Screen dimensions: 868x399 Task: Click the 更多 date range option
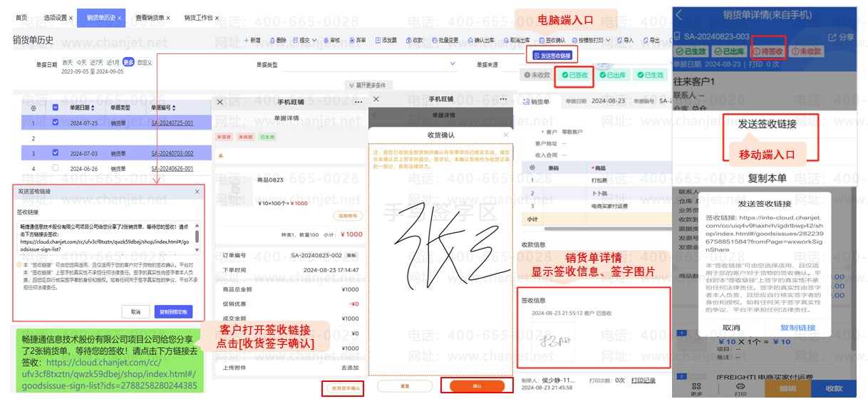point(128,62)
